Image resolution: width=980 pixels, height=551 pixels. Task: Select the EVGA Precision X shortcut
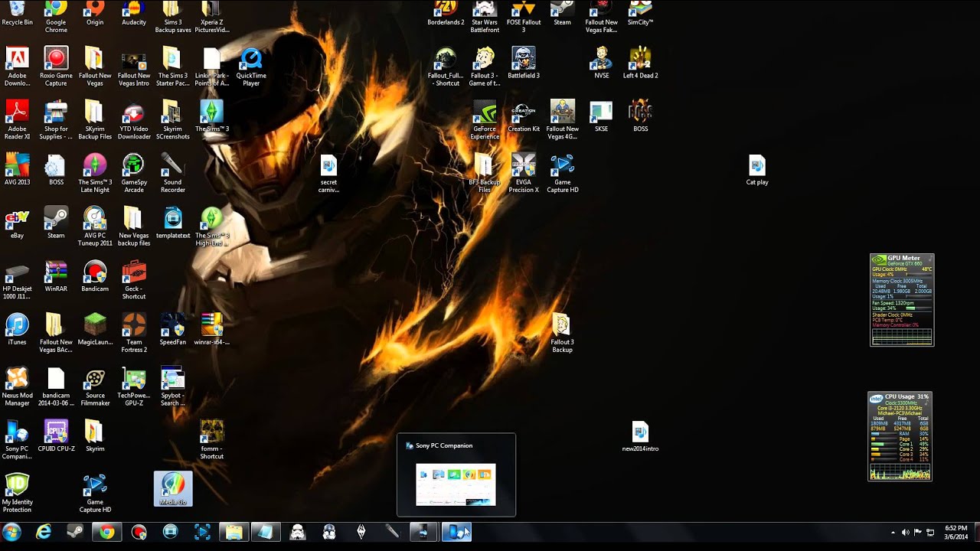pyautogui.click(x=524, y=173)
